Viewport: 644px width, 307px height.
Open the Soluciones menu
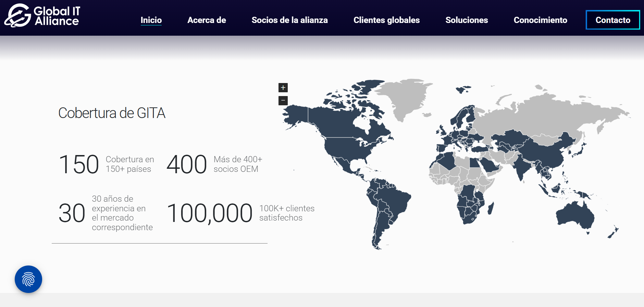click(467, 20)
